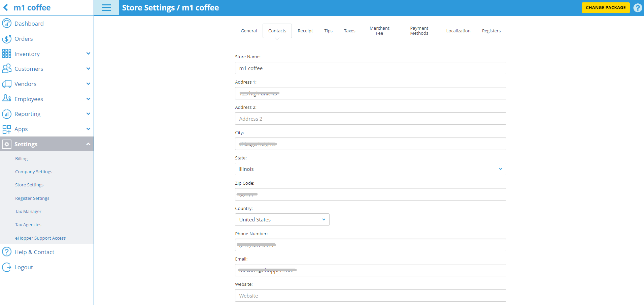This screenshot has height=305, width=644.
Task: Click the Apps squares icon
Action: [x=7, y=129]
